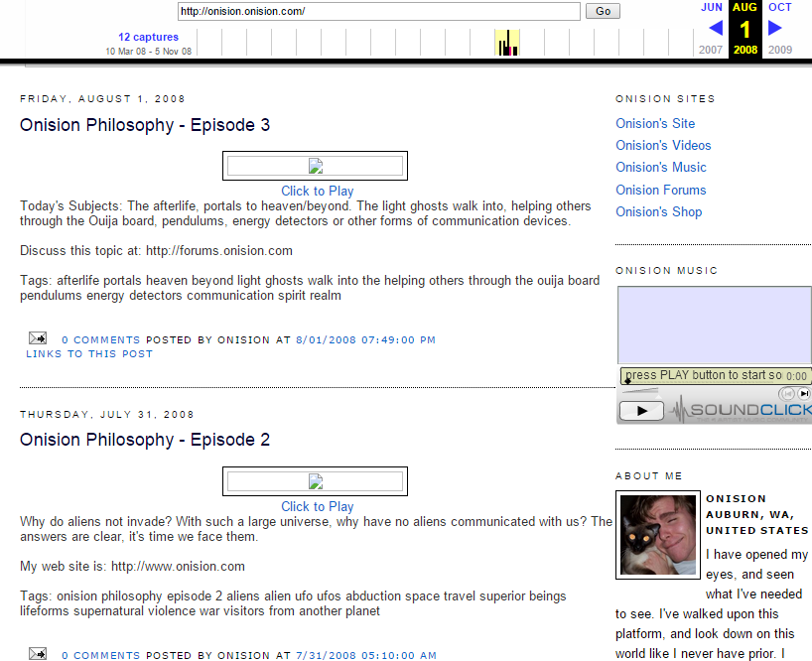Click the 'Thursday, July 31, 2008' date header

(x=106, y=415)
